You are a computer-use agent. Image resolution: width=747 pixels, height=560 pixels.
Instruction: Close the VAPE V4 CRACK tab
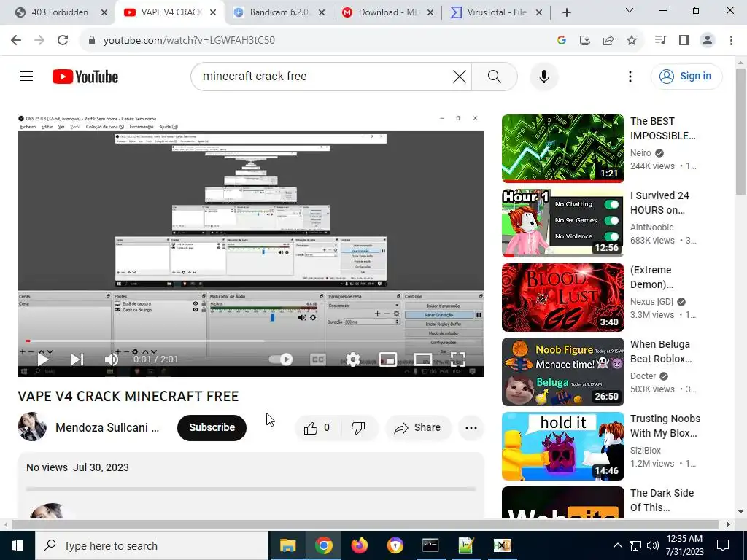[x=214, y=12]
